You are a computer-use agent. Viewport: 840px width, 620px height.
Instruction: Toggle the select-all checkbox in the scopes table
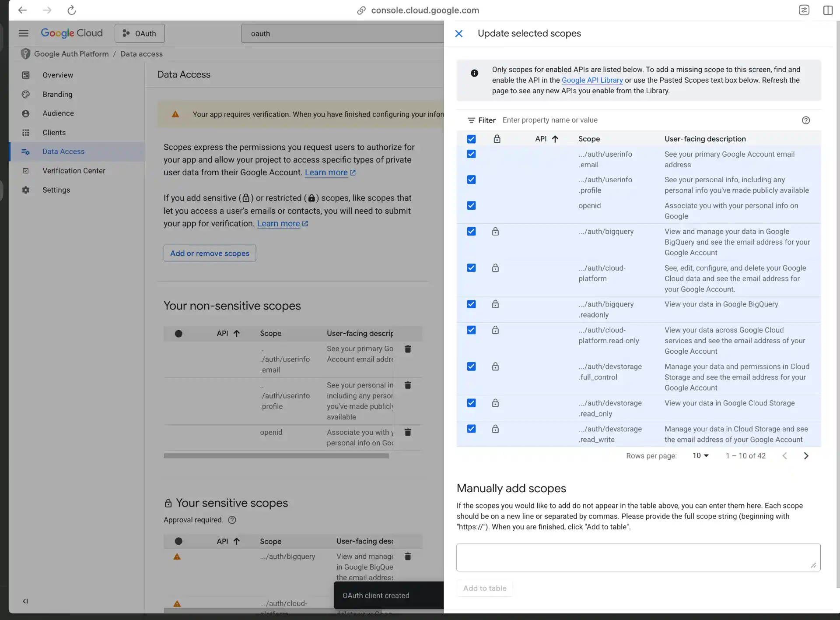click(x=471, y=139)
